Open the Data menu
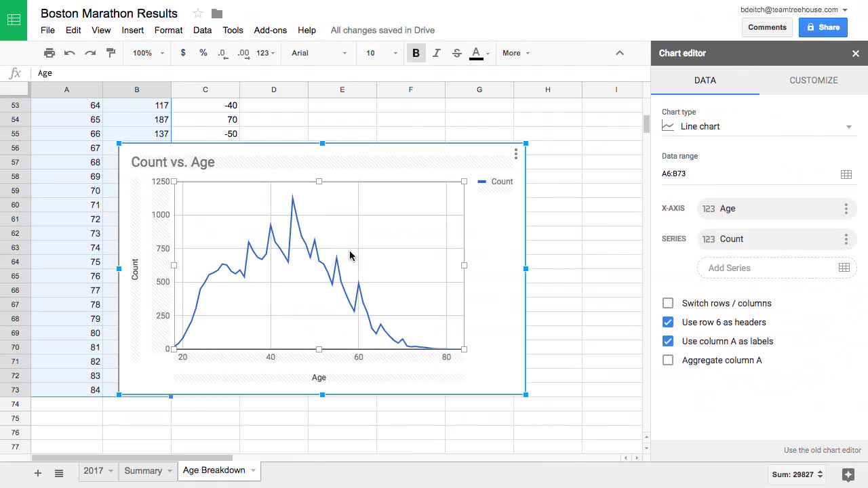Screen dimensions: 868x488 [202, 30]
